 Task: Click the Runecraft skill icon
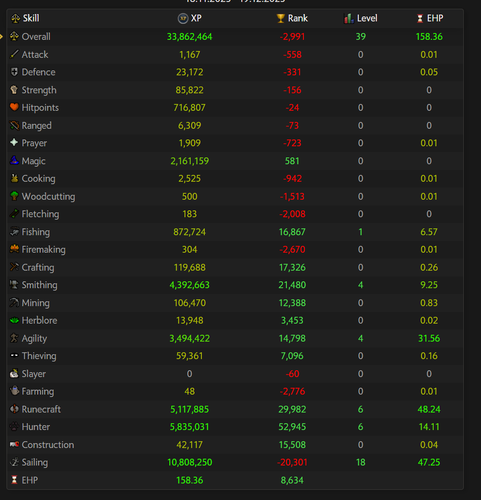click(x=14, y=409)
